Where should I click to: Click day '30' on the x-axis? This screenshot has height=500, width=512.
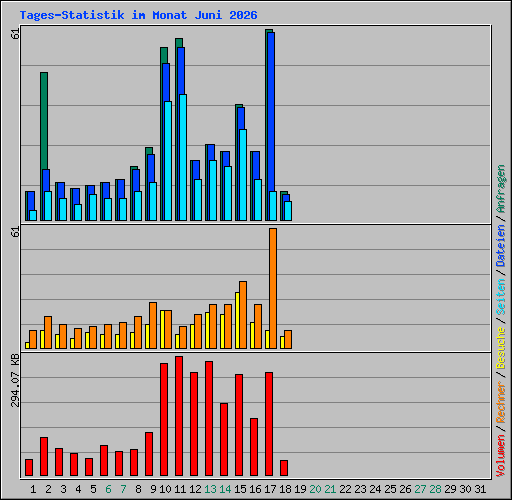[465, 489]
